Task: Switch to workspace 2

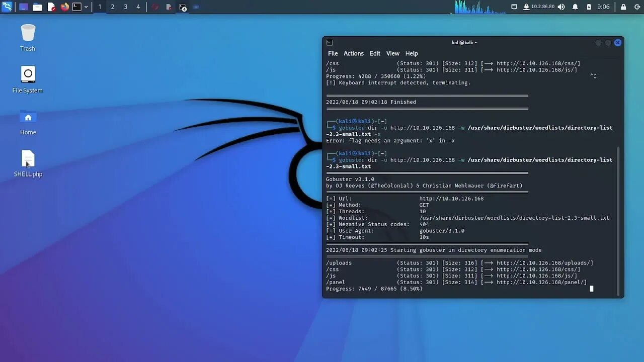Action: 112,7
